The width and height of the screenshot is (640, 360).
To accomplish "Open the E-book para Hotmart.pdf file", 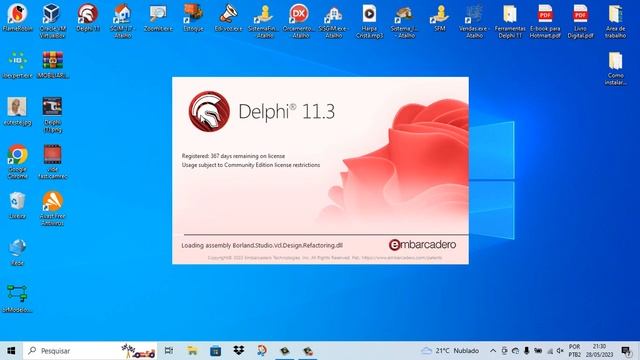I will (x=545, y=20).
